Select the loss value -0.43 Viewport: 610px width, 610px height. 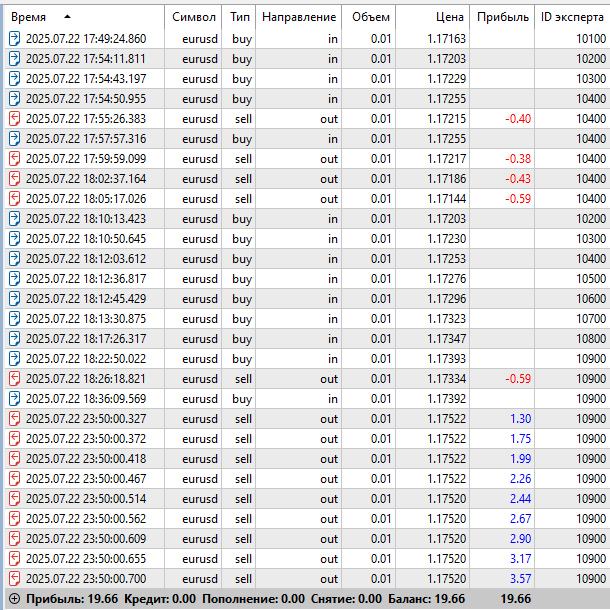pos(518,179)
